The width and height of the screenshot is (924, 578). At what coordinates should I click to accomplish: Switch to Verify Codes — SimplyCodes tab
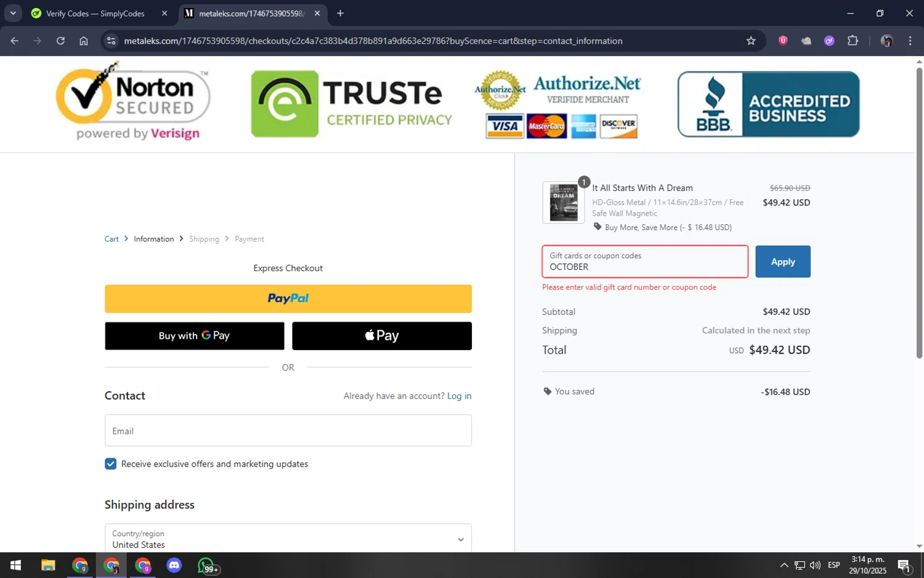[95, 13]
